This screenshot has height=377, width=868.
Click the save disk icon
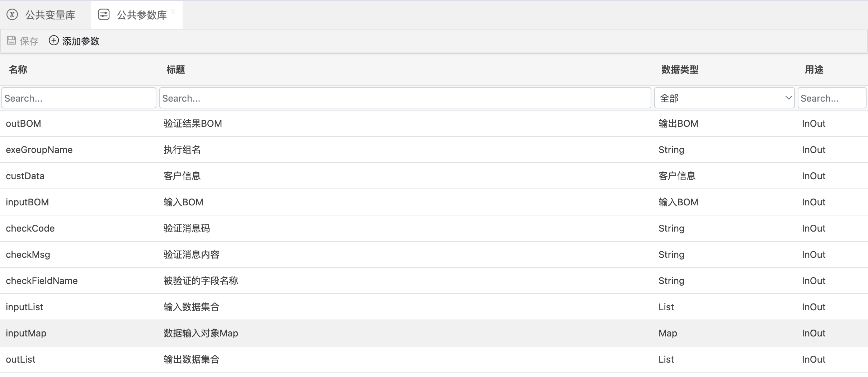[11, 41]
